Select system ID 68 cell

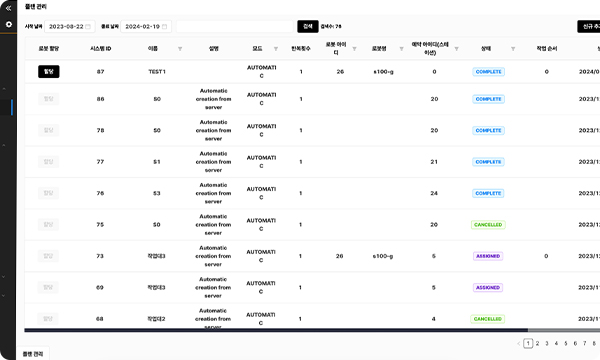pos(99,319)
